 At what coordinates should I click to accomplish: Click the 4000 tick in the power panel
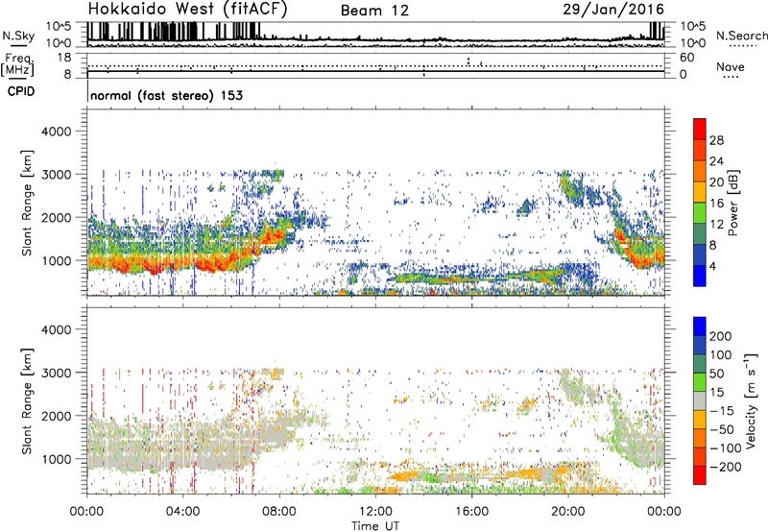tap(57, 132)
